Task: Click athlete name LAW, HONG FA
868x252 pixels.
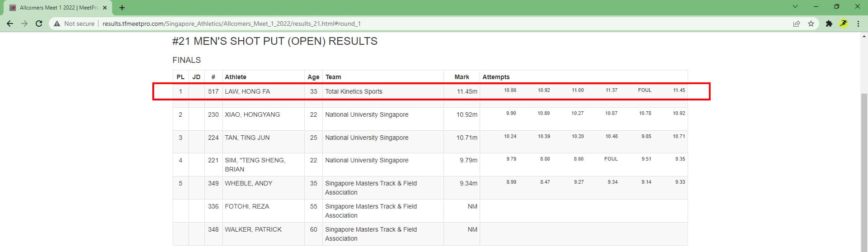Action: point(247,91)
